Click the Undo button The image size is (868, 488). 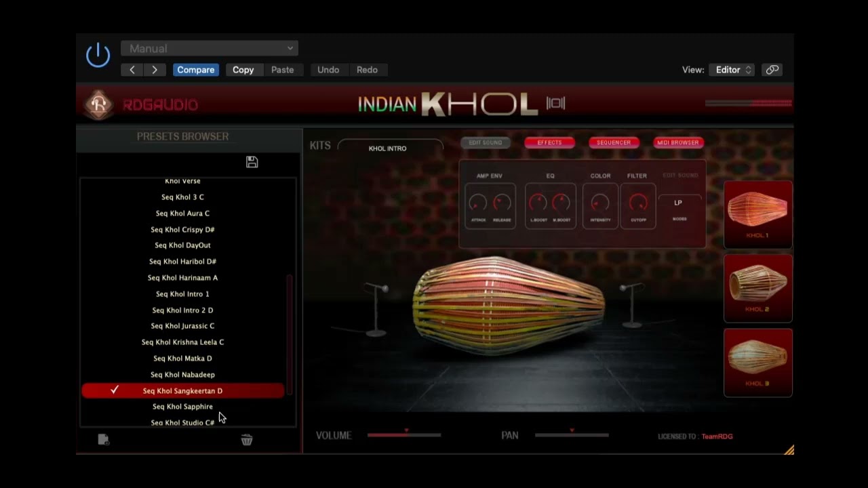click(328, 70)
